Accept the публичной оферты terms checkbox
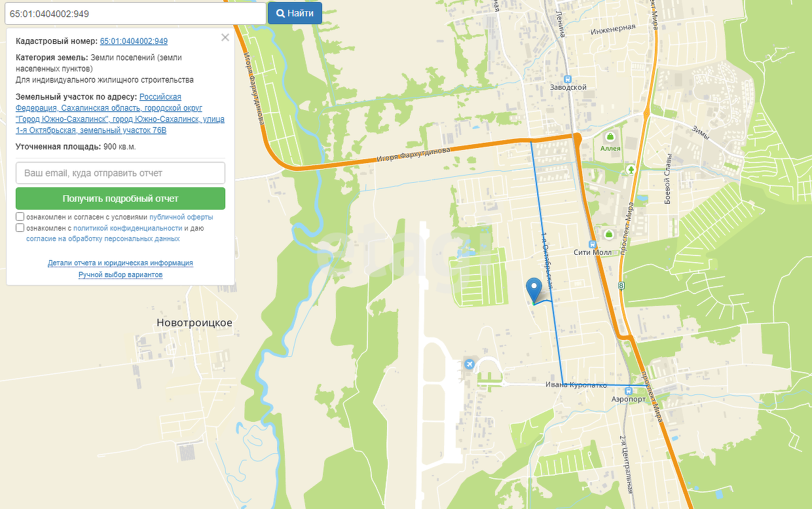 click(20, 217)
